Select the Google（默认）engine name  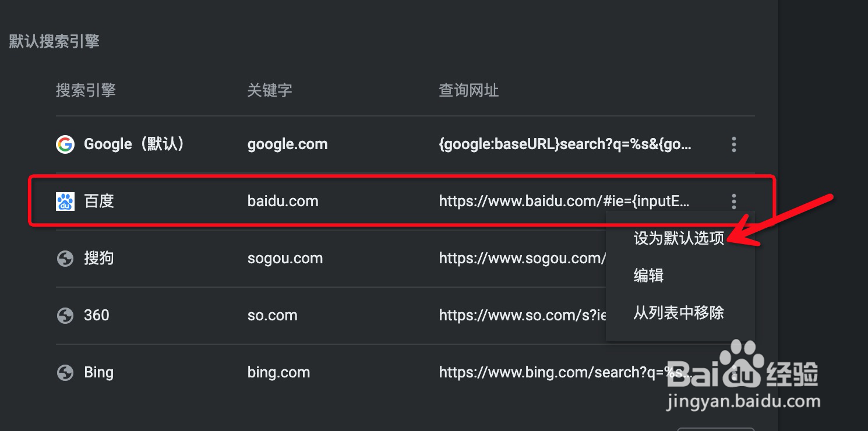[134, 144]
